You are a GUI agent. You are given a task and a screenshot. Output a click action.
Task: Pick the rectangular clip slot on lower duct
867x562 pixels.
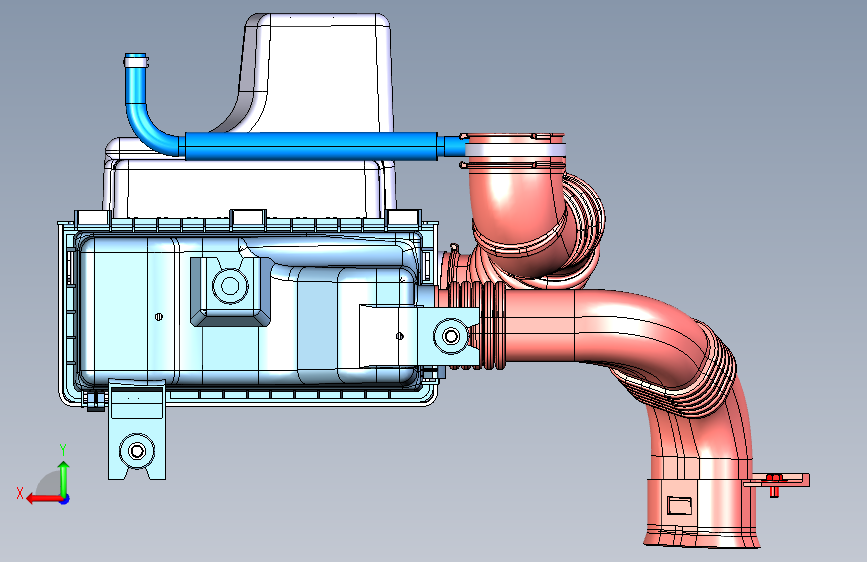679,505
